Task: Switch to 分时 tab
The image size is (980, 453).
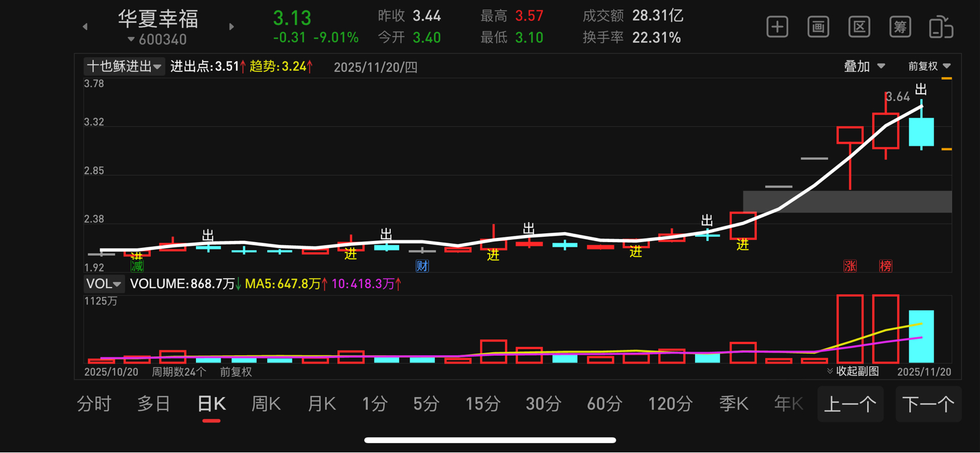Action: (x=94, y=404)
